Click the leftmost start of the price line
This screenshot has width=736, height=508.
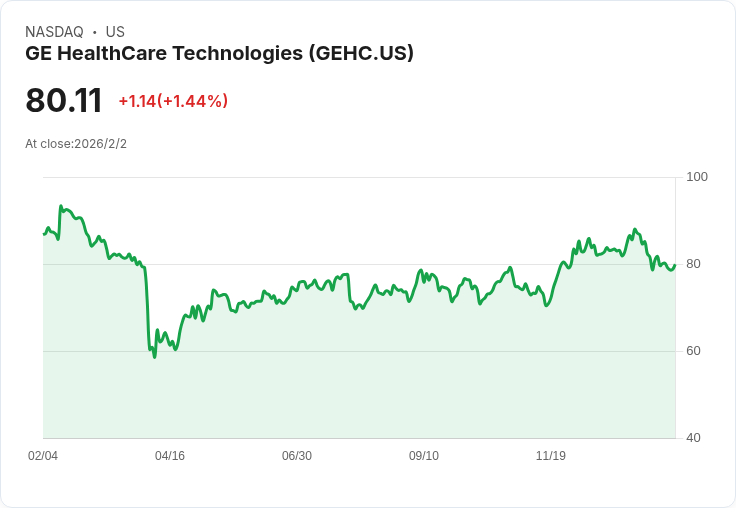tap(44, 234)
